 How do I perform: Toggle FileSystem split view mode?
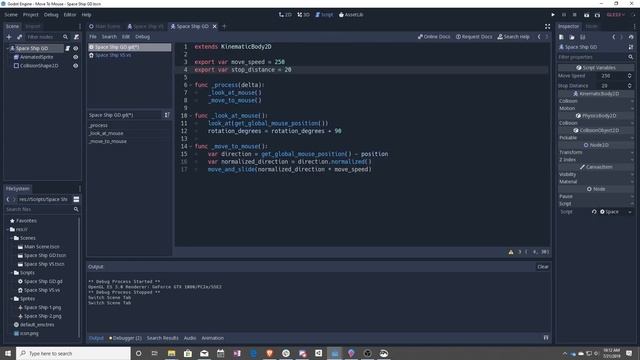tap(76, 199)
